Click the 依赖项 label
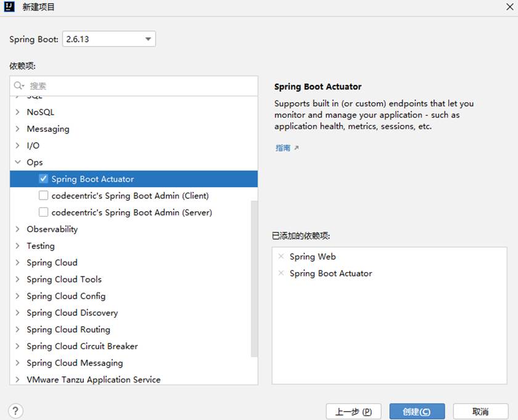The height and width of the screenshot is (420, 518). click(22, 66)
